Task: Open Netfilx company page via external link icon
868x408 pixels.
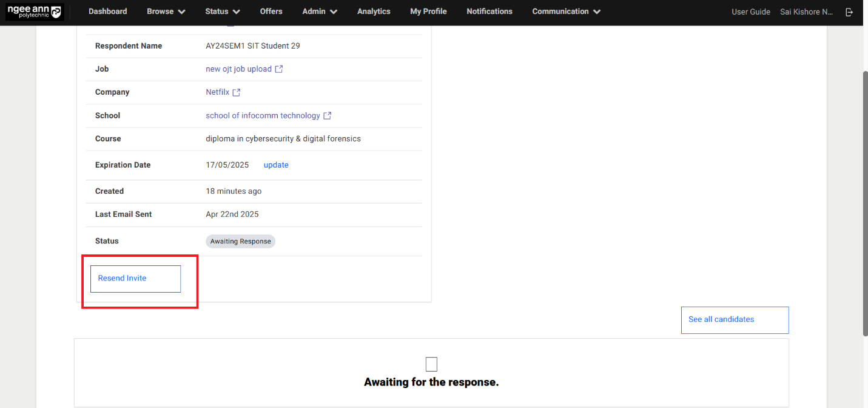Action: point(237,92)
